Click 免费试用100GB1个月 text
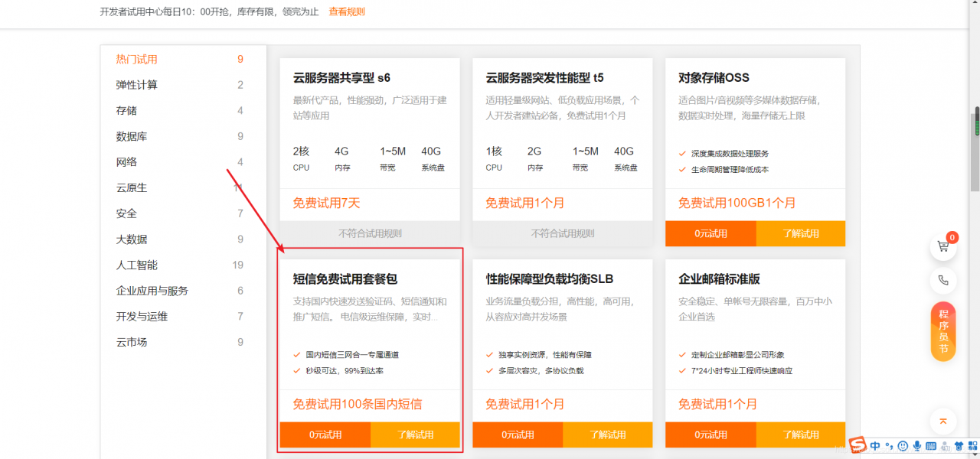 tap(737, 203)
